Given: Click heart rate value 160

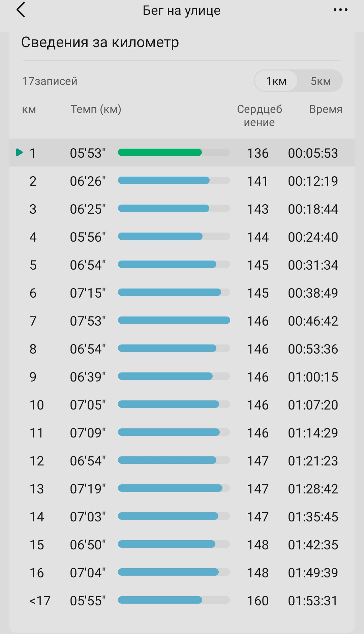Looking at the screenshot, I should [x=258, y=601].
